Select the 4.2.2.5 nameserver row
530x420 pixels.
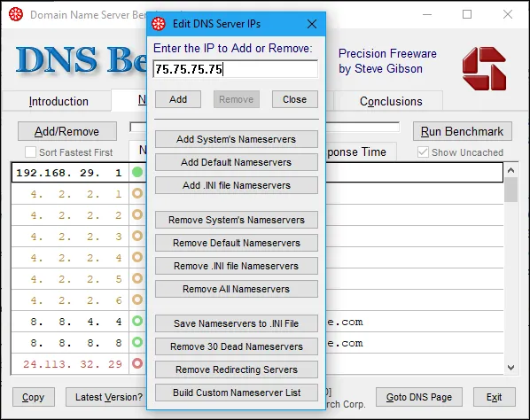(257, 278)
